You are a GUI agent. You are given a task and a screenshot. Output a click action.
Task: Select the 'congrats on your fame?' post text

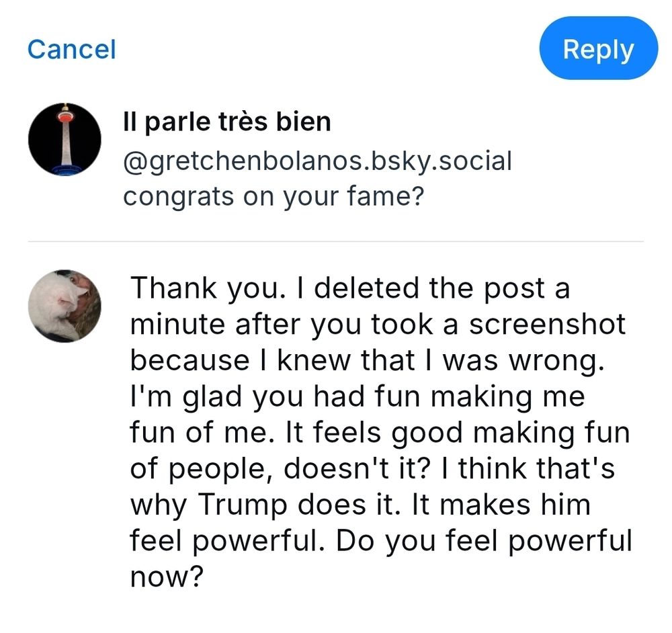pyautogui.click(x=274, y=197)
